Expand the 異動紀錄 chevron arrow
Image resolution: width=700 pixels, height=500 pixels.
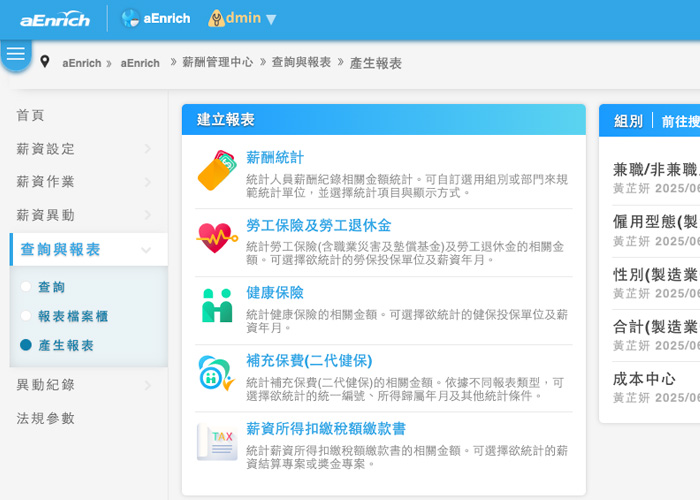point(148,385)
